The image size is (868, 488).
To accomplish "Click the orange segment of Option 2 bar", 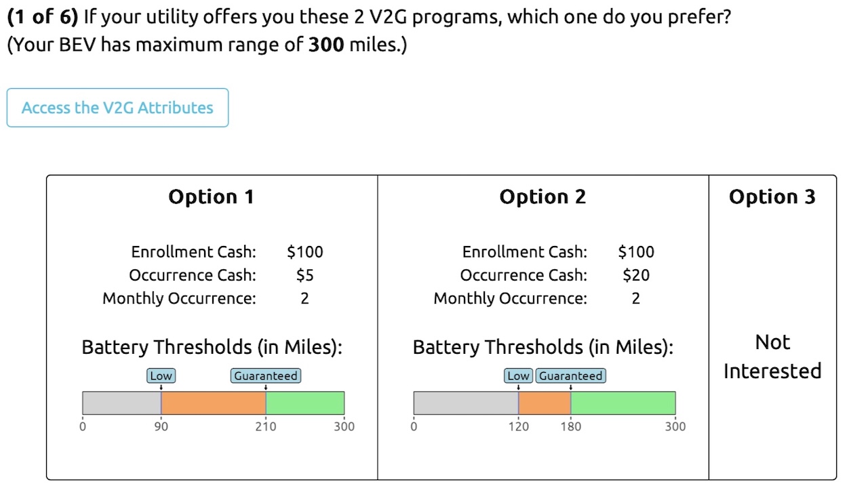I will 545,403.
